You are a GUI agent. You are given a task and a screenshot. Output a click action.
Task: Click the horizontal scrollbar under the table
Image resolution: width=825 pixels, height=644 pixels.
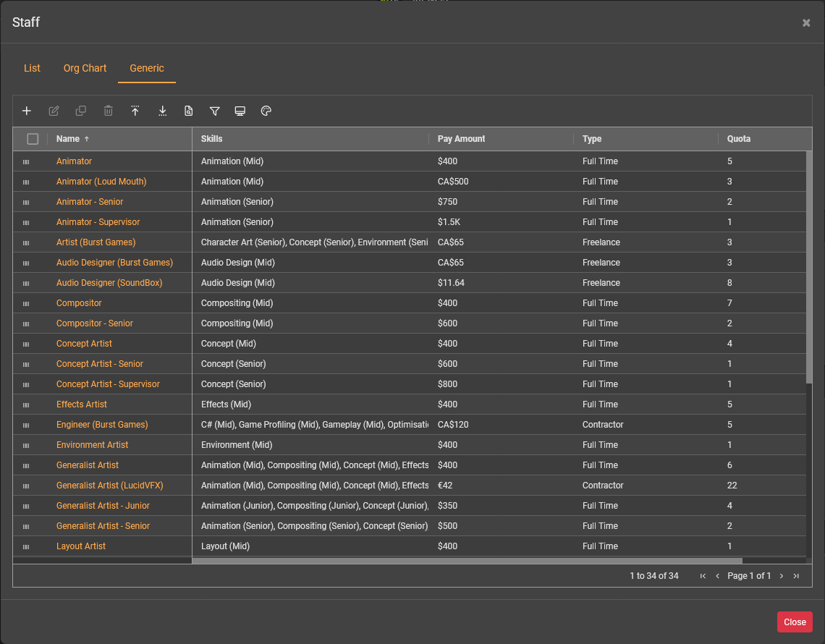point(467,561)
